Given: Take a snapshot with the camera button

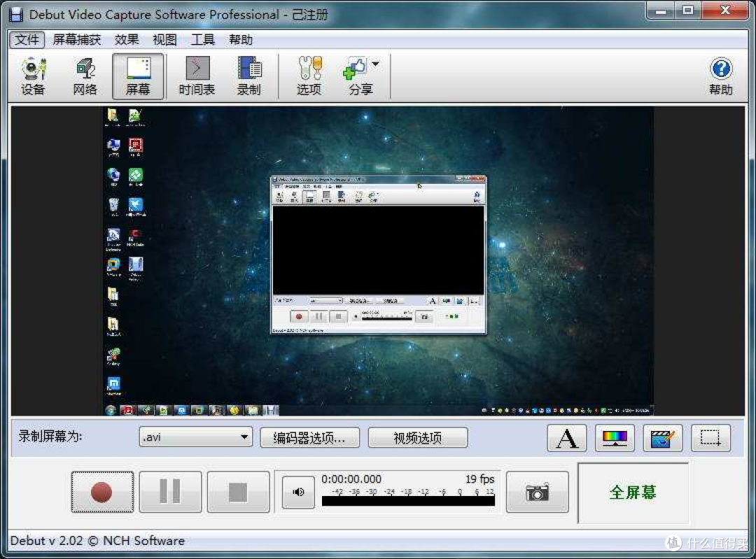Looking at the screenshot, I should click(x=537, y=492).
